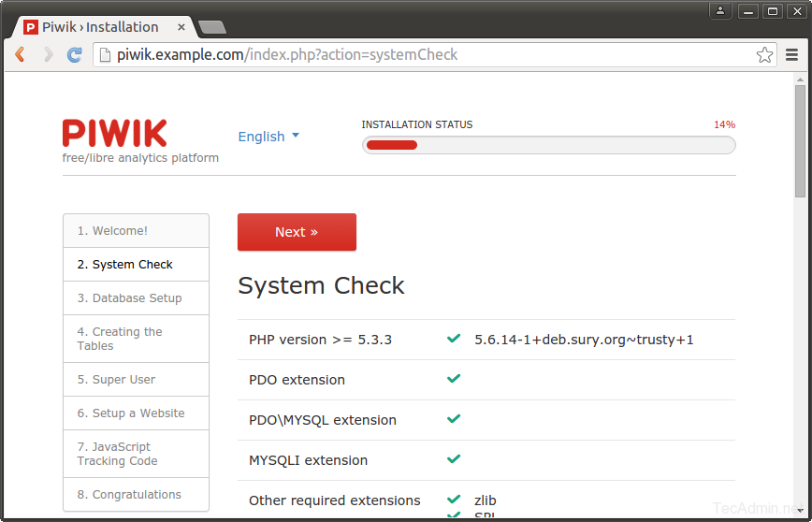The image size is (812, 522).
Task: Close the Piwik Installation tab
Action: [x=181, y=27]
